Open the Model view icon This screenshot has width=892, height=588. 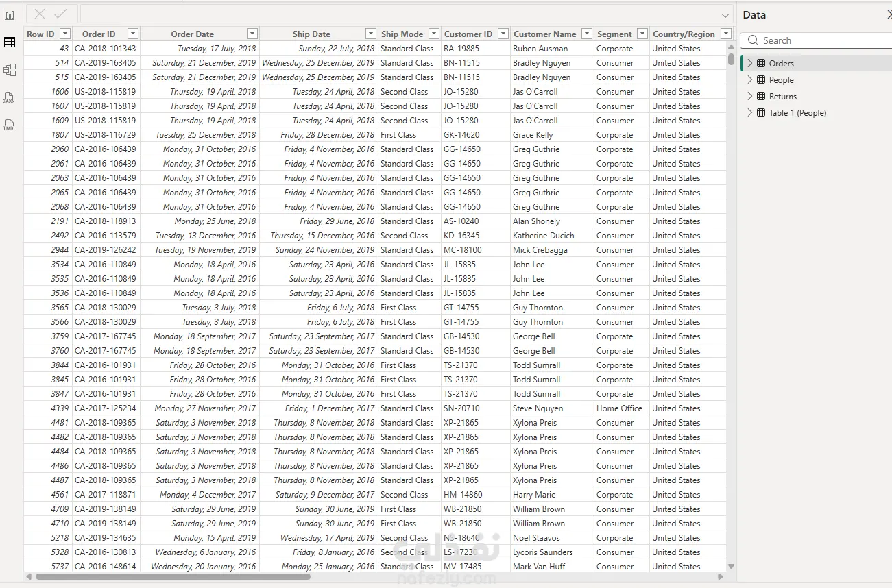10,70
